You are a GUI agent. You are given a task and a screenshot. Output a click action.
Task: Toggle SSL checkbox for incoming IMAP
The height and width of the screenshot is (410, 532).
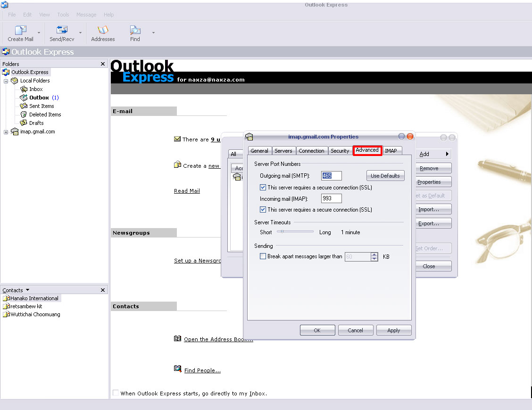point(263,210)
